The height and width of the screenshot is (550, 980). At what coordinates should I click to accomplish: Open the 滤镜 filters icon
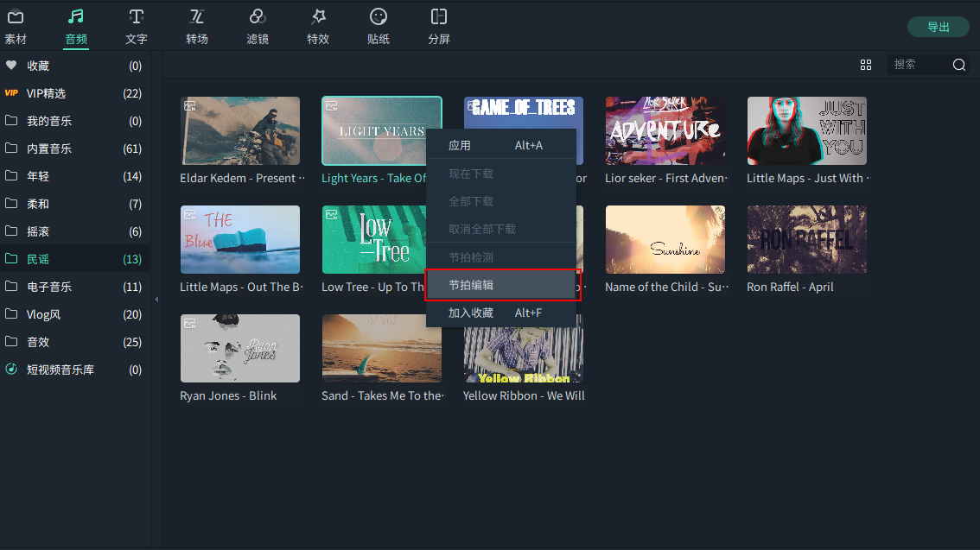point(257,17)
